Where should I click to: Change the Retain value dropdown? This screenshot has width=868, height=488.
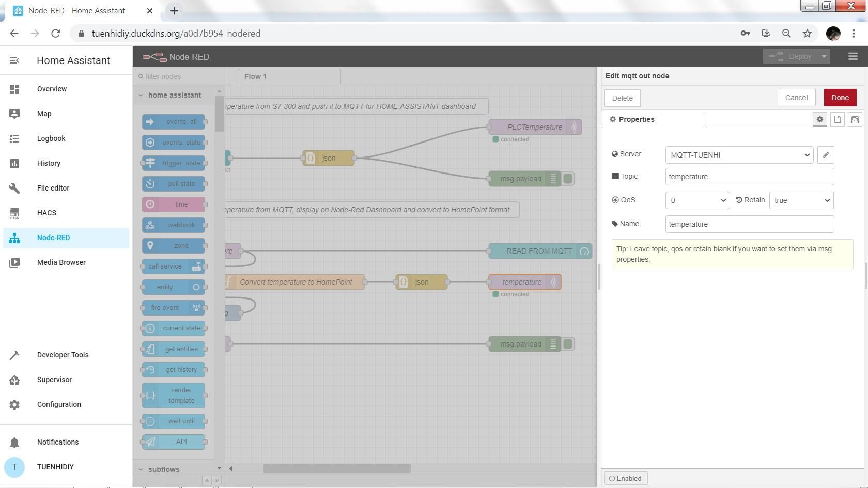tap(801, 200)
